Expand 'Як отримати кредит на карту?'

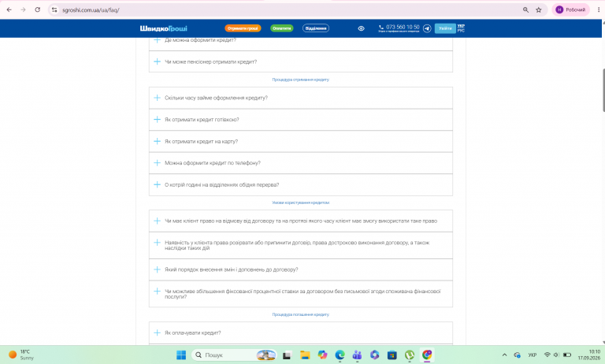(x=301, y=141)
